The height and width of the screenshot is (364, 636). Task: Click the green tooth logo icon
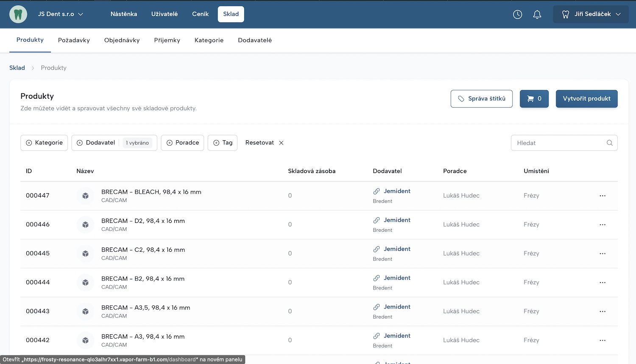[x=18, y=14]
